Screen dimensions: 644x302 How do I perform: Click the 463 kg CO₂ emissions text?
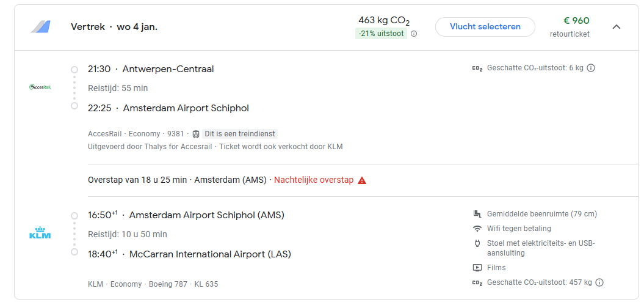tap(384, 21)
